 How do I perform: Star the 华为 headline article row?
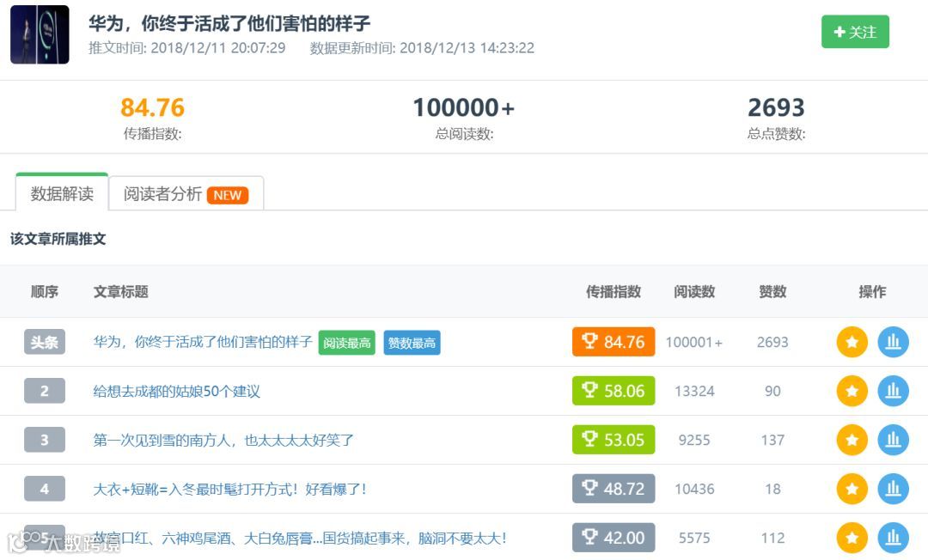coord(852,342)
